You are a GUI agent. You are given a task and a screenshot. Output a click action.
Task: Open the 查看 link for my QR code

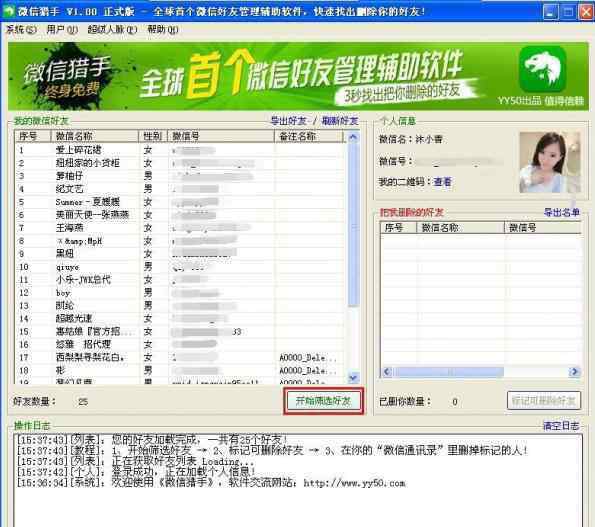tap(442, 182)
